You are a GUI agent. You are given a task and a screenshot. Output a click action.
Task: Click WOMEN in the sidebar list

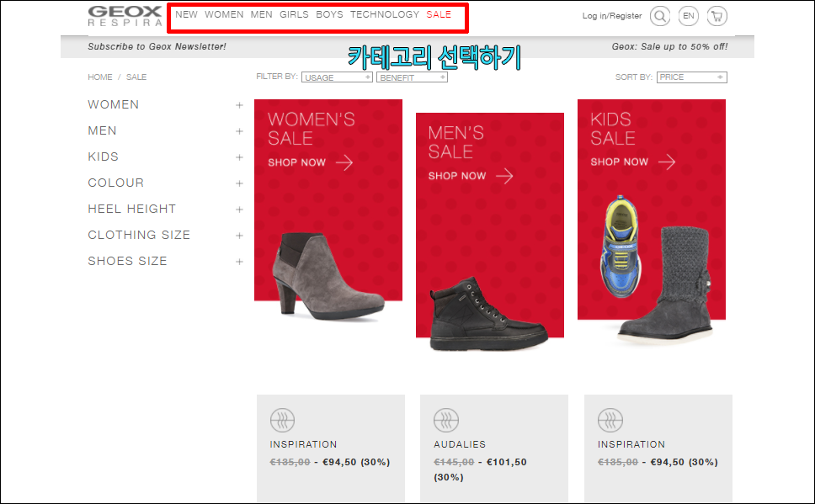tap(114, 105)
